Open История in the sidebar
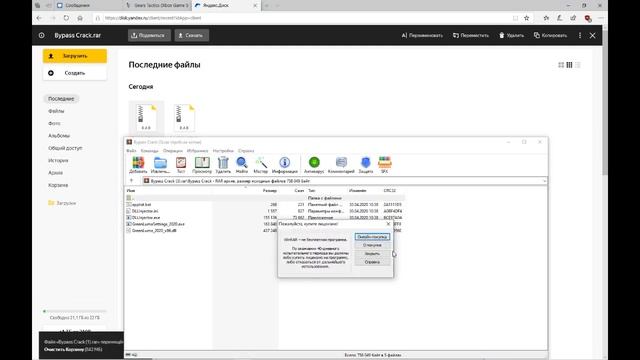The width and height of the screenshot is (640, 360). point(58,160)
